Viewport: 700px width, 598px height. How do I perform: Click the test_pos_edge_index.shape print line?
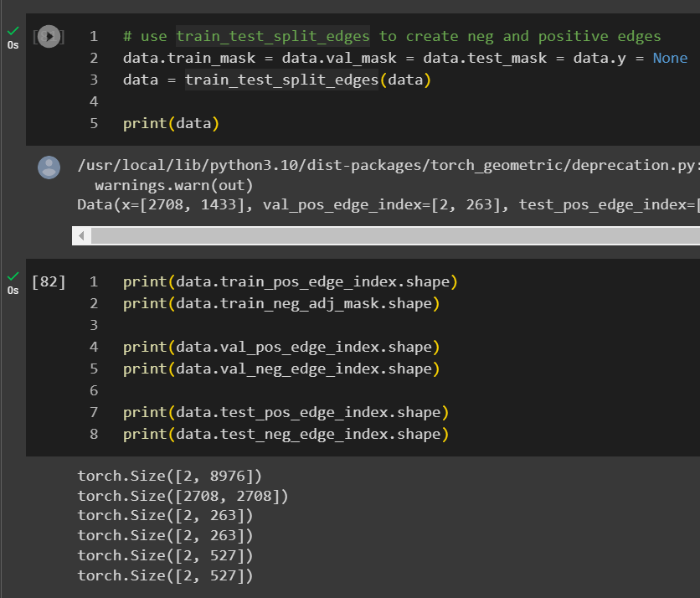coord(286,412)
